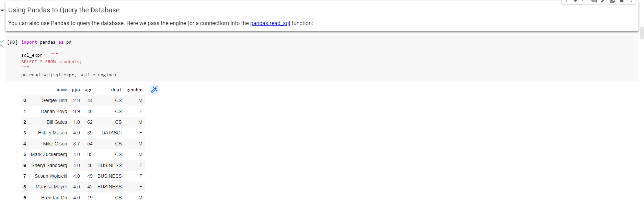
Task: Click gpa value 2.8 for Sergey Brin
Action: 77,100
